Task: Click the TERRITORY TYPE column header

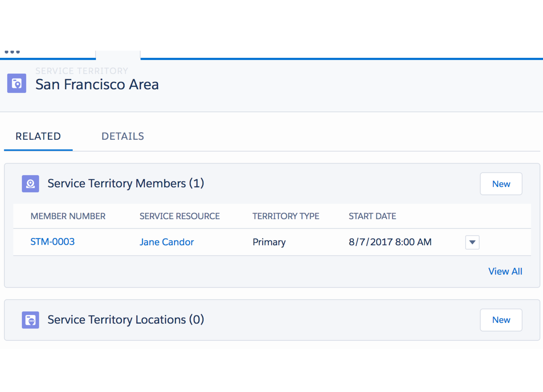Action: [x=286, y=216]
